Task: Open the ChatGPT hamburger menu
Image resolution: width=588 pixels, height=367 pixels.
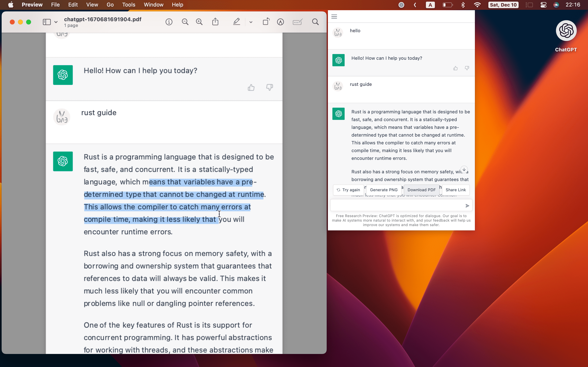Action: (x=334, y=17)
